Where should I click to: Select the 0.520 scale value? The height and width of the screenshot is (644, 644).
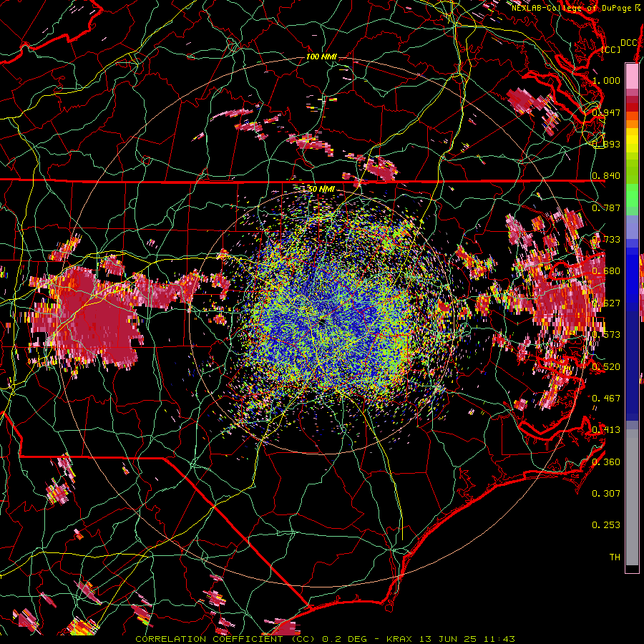pos(606,366)
